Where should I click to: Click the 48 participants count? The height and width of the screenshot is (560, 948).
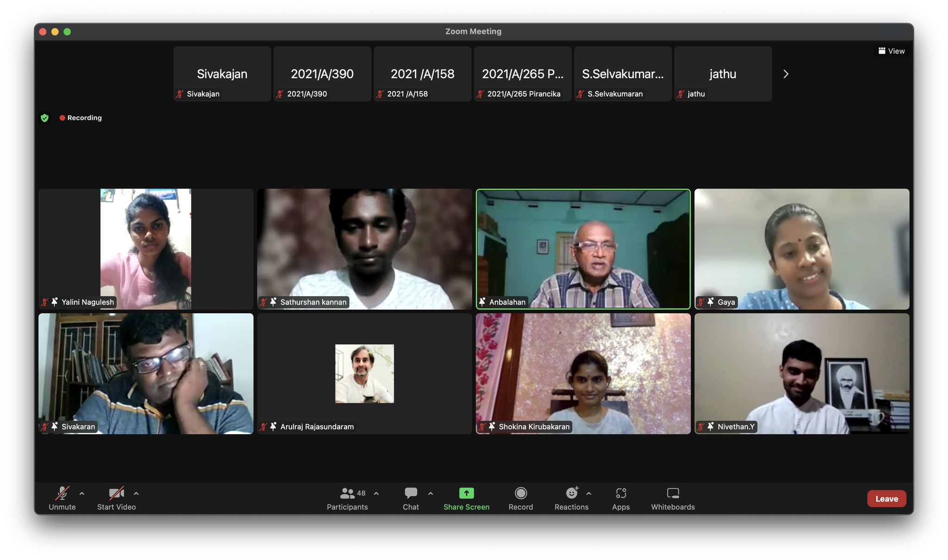(362, 493)
